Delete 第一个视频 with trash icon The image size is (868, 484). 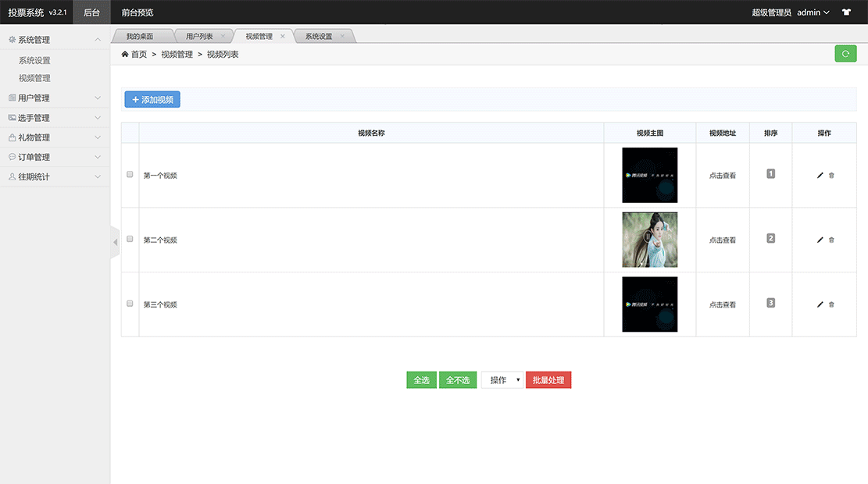point(830,175)
